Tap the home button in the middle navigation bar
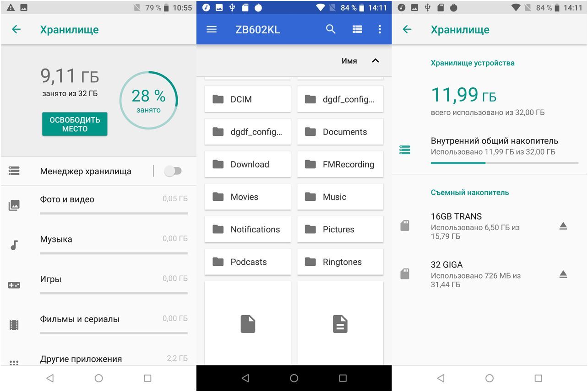 [x=294, y=378]
